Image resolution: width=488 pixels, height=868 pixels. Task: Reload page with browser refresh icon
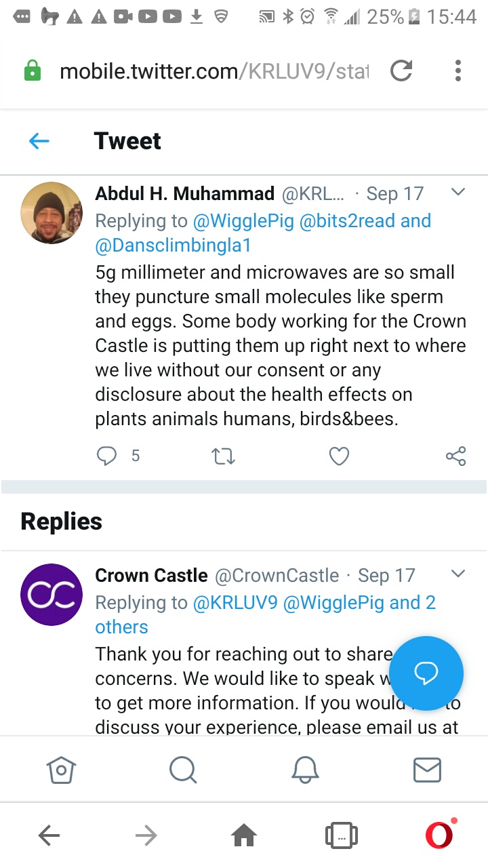coord(401,71)
